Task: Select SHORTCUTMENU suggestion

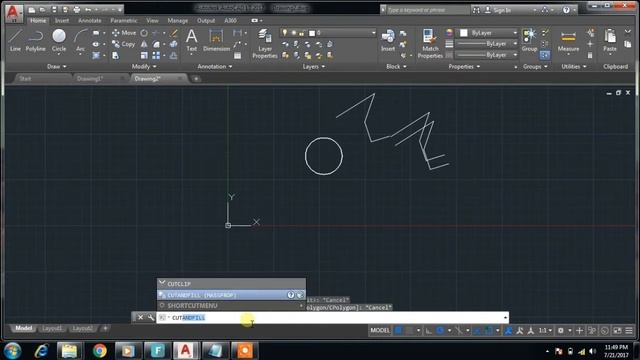Action: point(231,305)
